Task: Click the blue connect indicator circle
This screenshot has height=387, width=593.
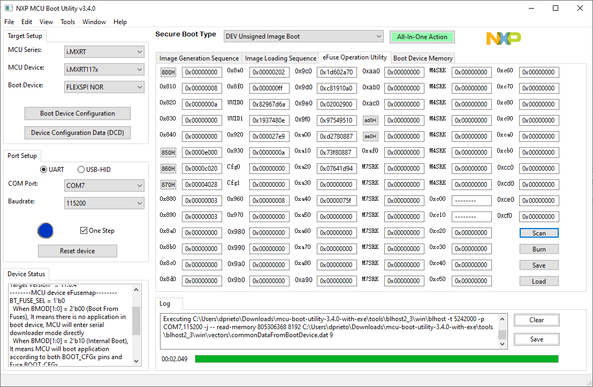Action: point(45,231)
